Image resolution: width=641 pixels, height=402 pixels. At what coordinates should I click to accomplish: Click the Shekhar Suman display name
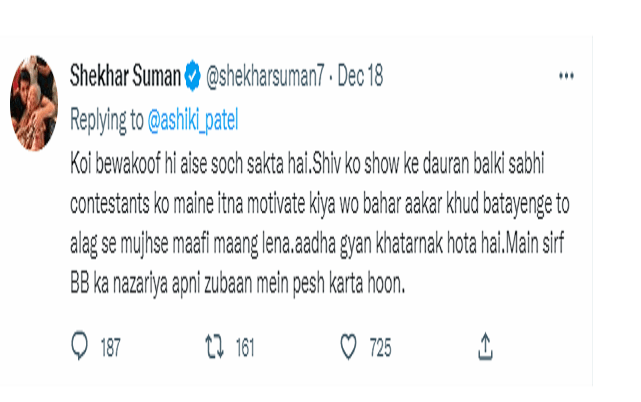tap(125, 76)
